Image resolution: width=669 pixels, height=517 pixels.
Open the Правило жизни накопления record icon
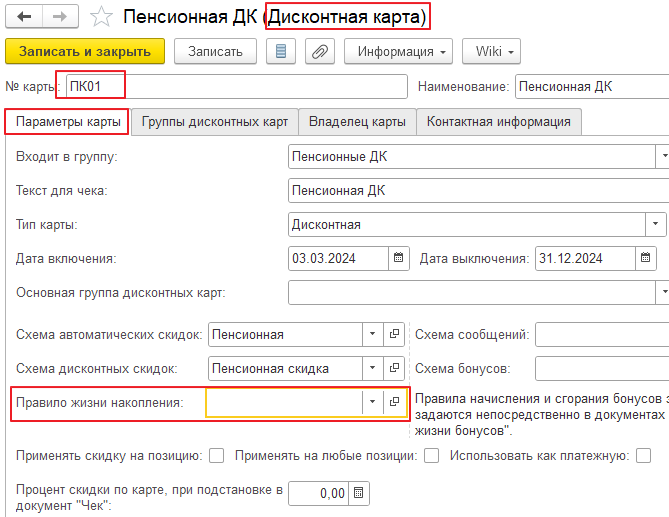click(394, 402)
